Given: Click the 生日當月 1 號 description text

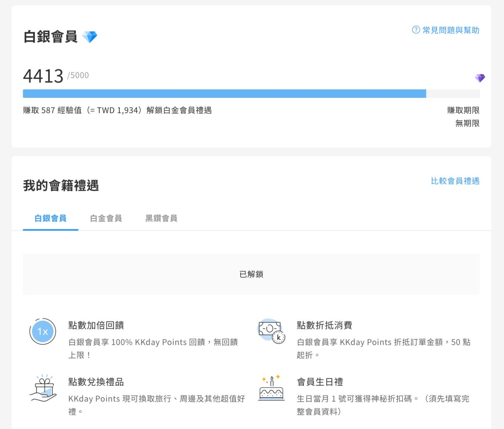Looking at the screenshot, I should point(383,405).
